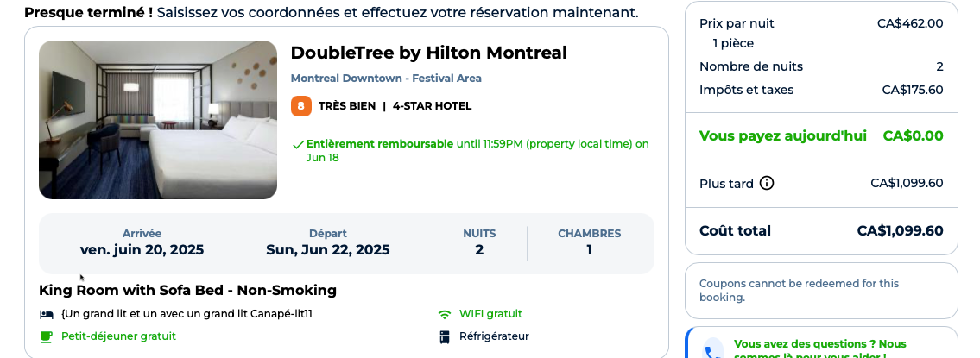Click the free breakfast cup icon

coord(47,336)
